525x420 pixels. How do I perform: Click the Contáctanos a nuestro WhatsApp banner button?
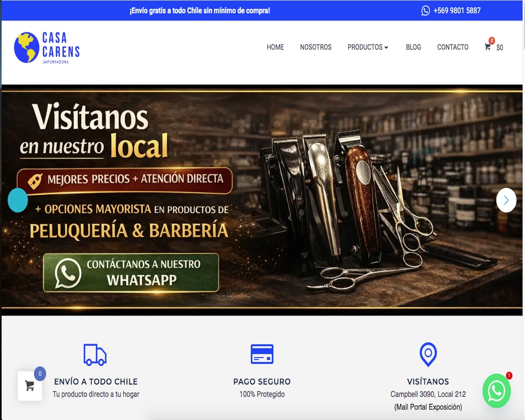click(131, 272)
